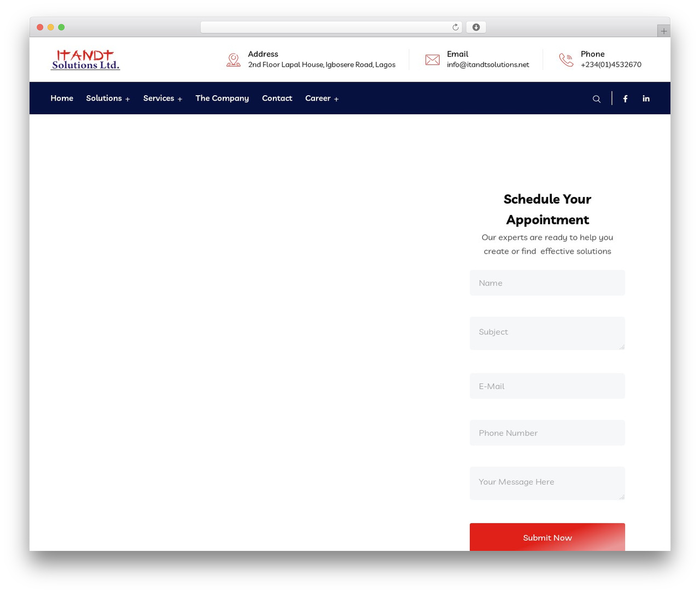Click the 'Address' label in header
700x593 pixels.
tap(263, 54)
